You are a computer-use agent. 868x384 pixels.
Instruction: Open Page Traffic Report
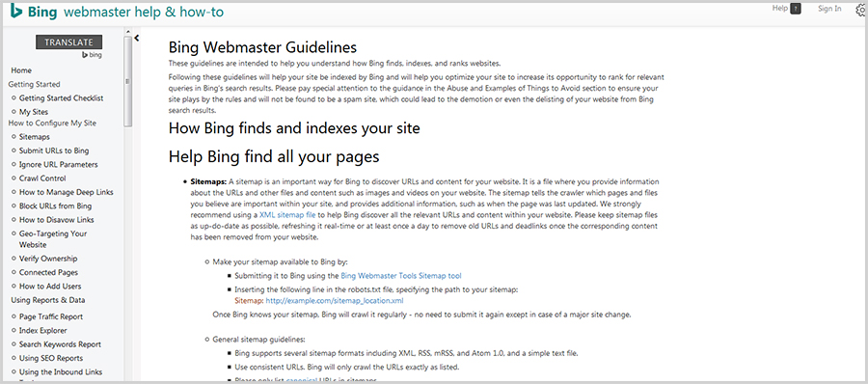(x=51, y=317)
